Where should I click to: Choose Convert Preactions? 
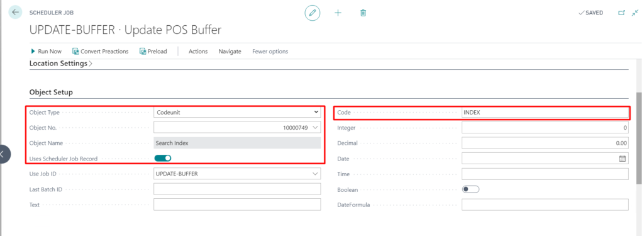pos(100,52)
